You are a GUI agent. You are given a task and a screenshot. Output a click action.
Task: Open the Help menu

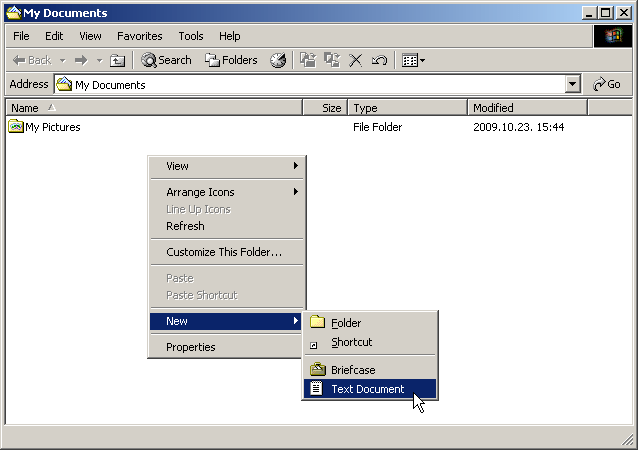[229, 36]
